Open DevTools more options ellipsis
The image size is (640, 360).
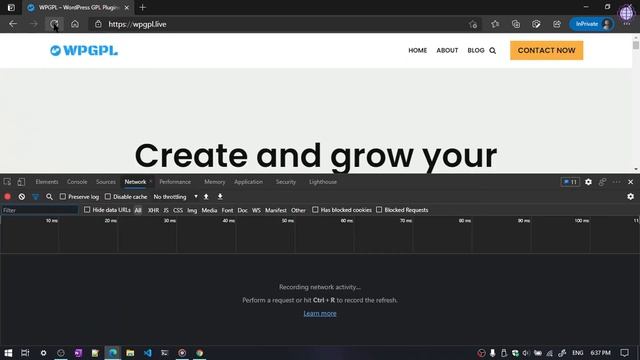coord(616,182)
